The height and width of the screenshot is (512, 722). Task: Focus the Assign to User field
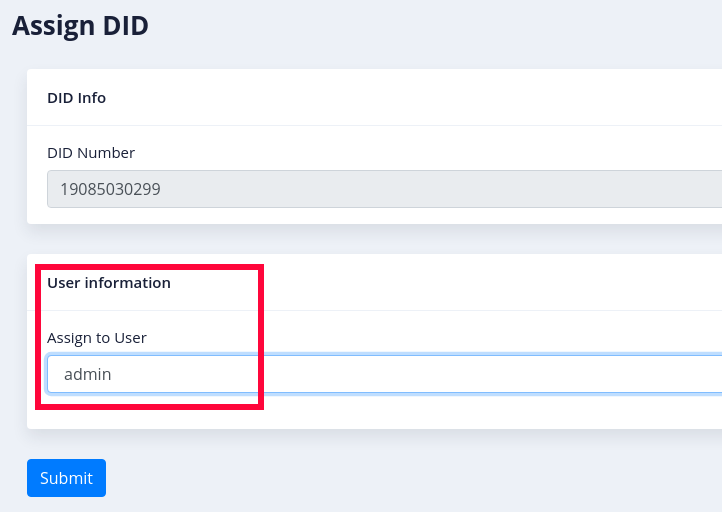[x=384, y=374]
